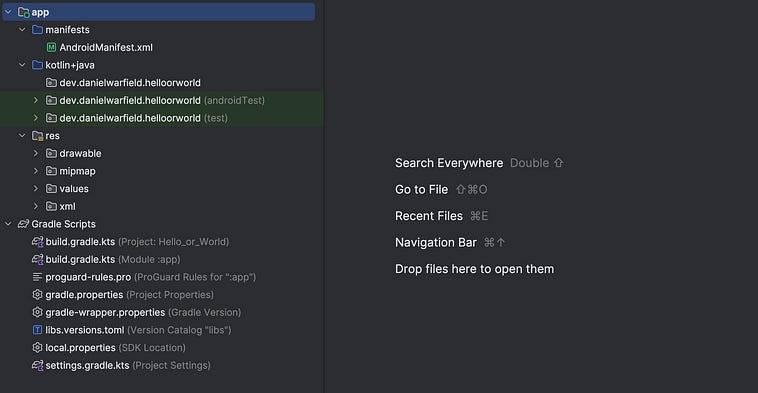Click the AndroidManifest.xml file icon
The image size is (758, 393).
[51, 47]
